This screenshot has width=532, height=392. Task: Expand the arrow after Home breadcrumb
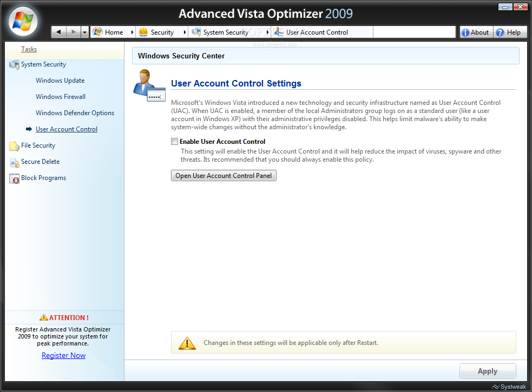132,32
